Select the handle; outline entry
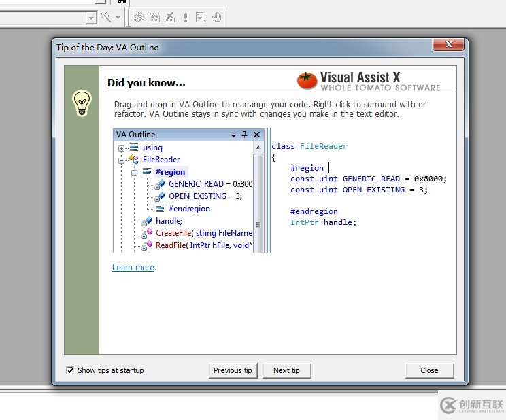 pos(169,221)
